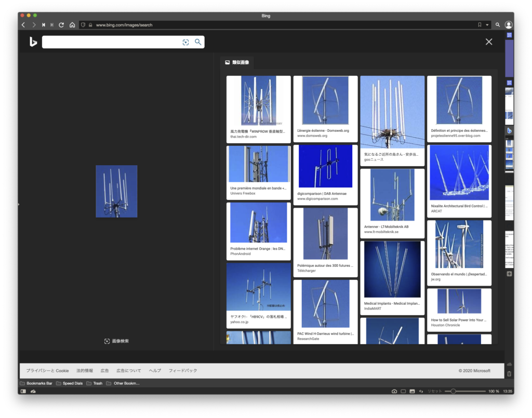Toggle images display icon in status bar
Screen dimensions: 532x418
click(412, 391)
